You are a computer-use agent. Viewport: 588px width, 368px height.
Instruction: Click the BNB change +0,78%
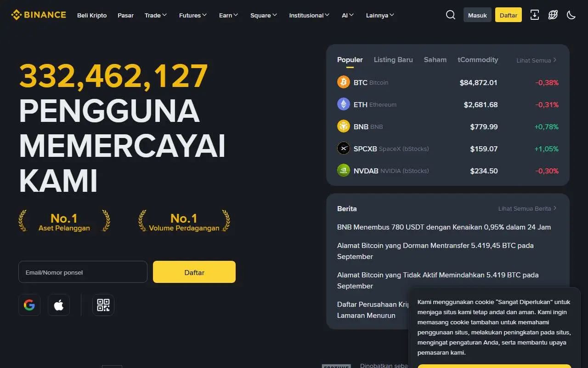(x=547, y=127)
